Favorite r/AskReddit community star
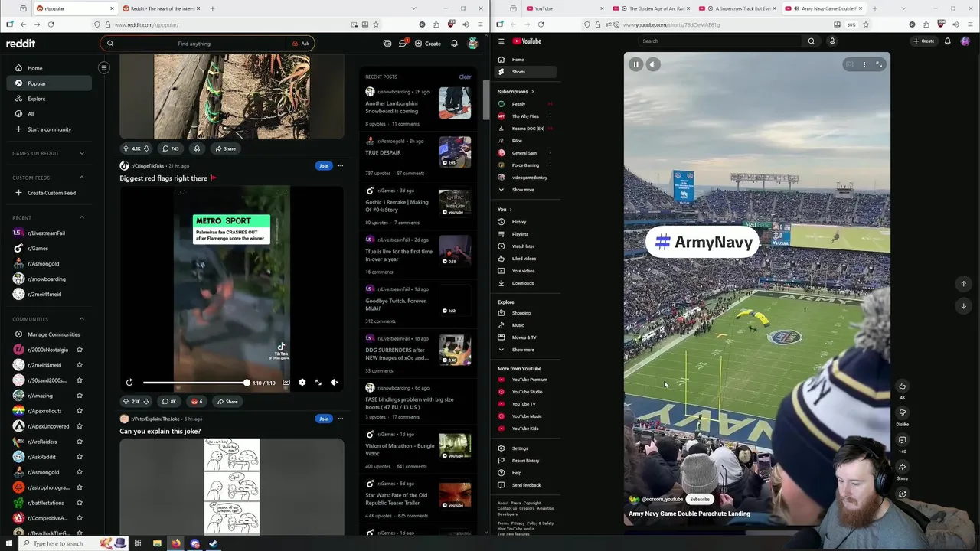The image size is (980, 551). point(79,457)
